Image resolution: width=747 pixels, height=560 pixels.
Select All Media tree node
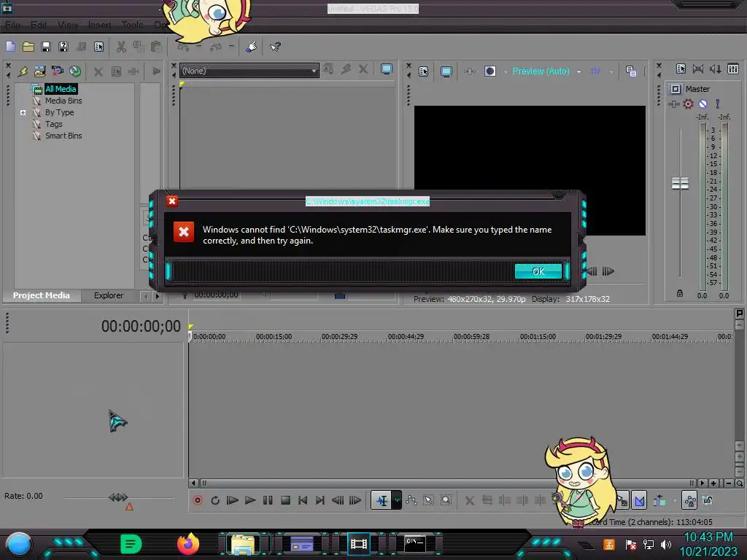61,89
